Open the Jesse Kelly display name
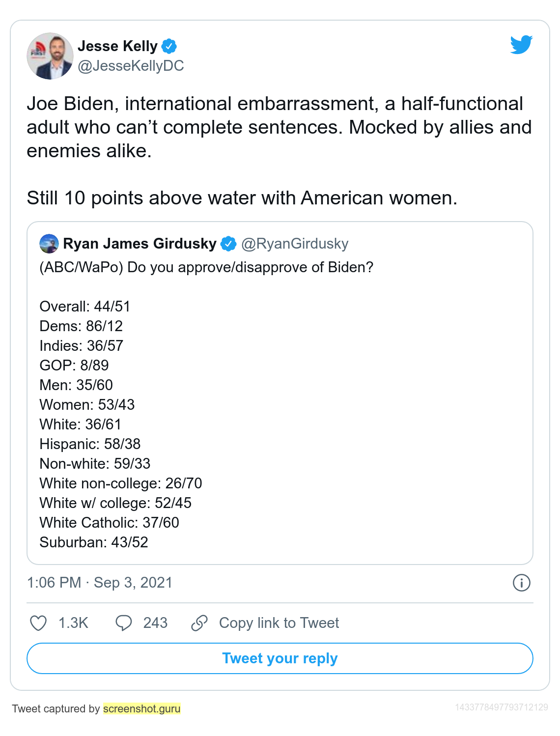The height and width of the screenshot is (736, 560). pyautogui.click(x=118, y=46)
